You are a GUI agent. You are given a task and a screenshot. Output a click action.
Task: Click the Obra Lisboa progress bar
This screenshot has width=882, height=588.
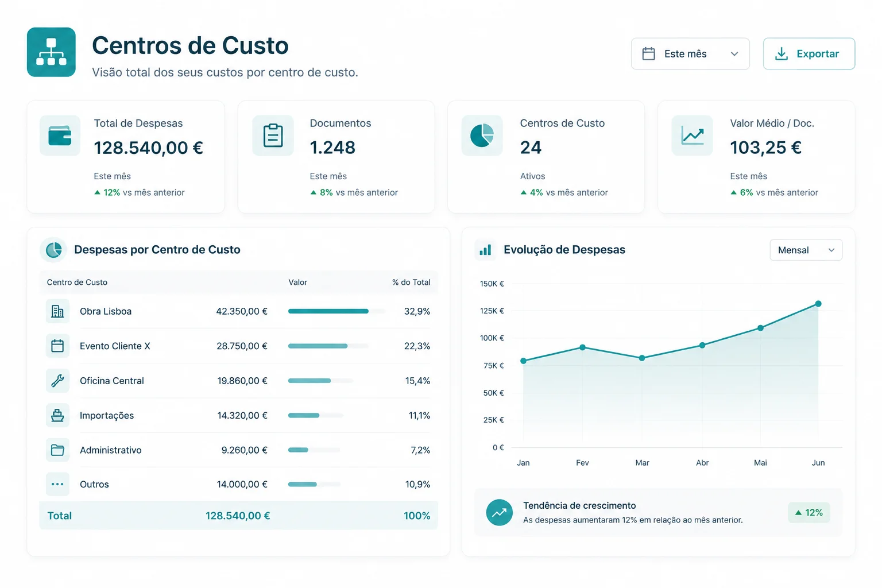point(336,311)
